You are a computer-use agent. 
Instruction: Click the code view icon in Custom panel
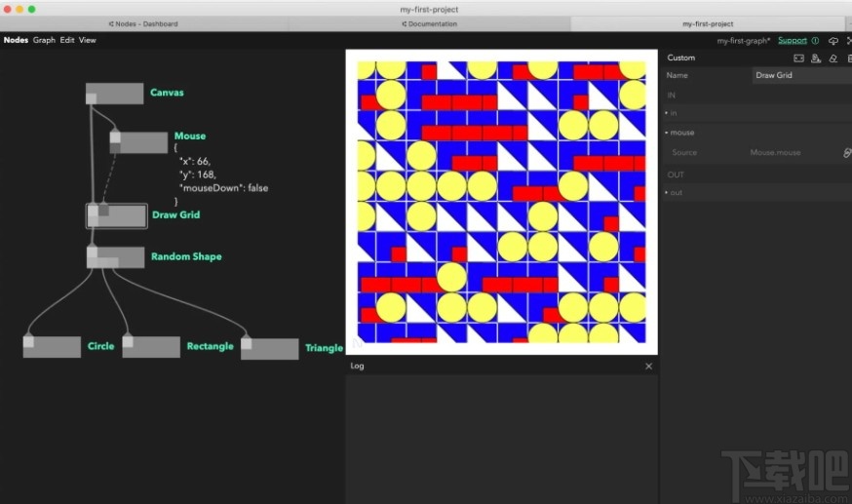(798, 58)
